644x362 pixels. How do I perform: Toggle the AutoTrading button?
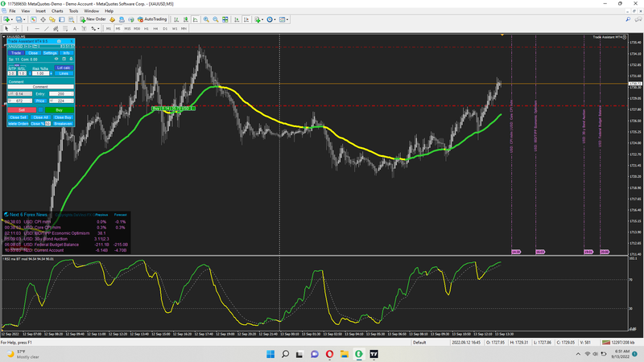(x=153, y=19)
